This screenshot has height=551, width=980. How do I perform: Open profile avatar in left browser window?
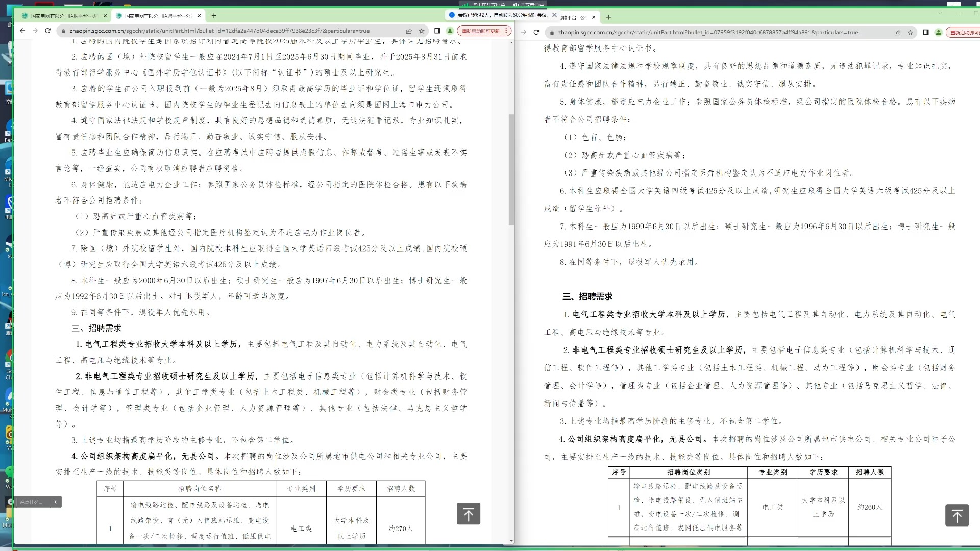[450, 31]
